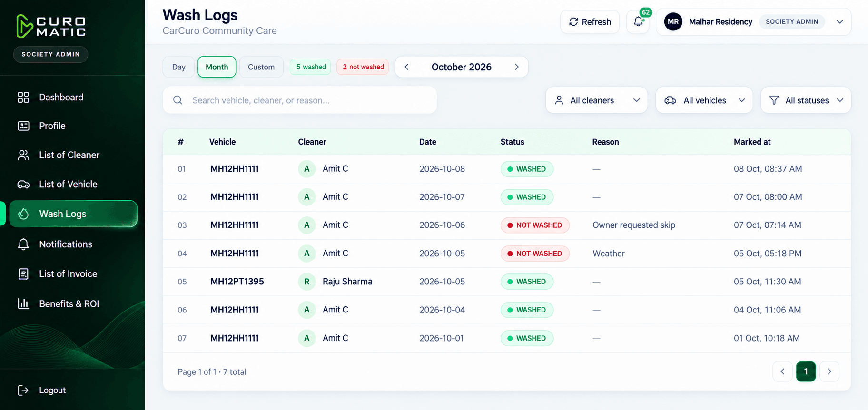The height and width of the screenshot is (410, 868).
Task: Expand the All cleaners dropdown
Action: pos(597,100)
